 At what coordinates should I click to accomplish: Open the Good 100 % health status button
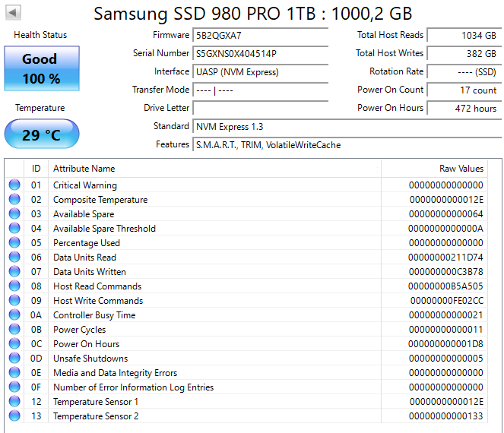tap(42, 68)
